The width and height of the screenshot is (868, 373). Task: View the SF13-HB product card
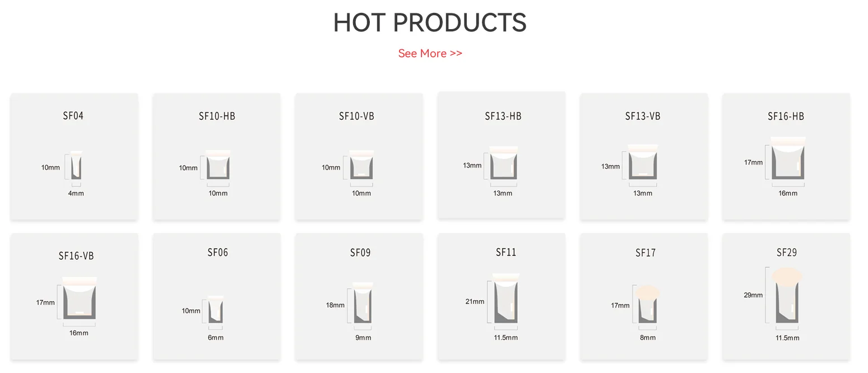502,155
